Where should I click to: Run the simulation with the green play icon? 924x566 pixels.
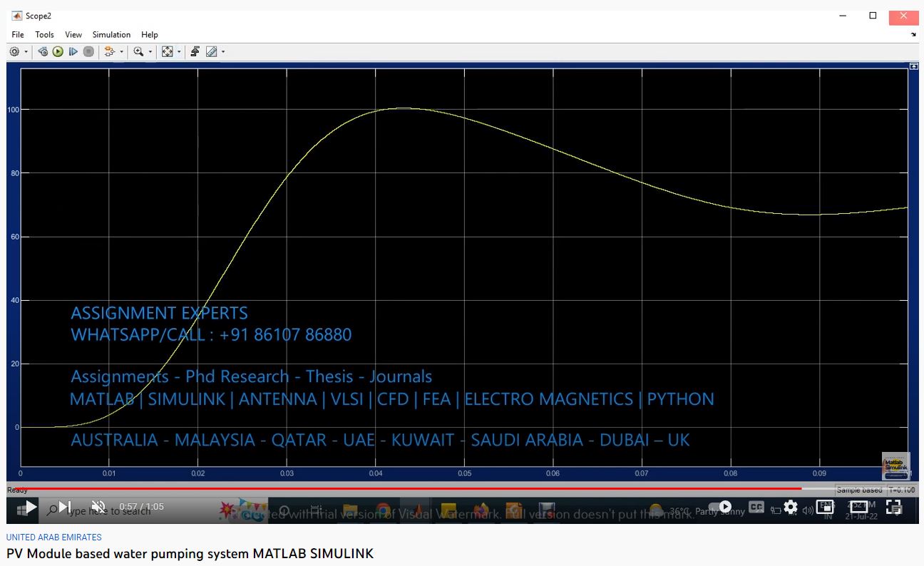[58, 51]
